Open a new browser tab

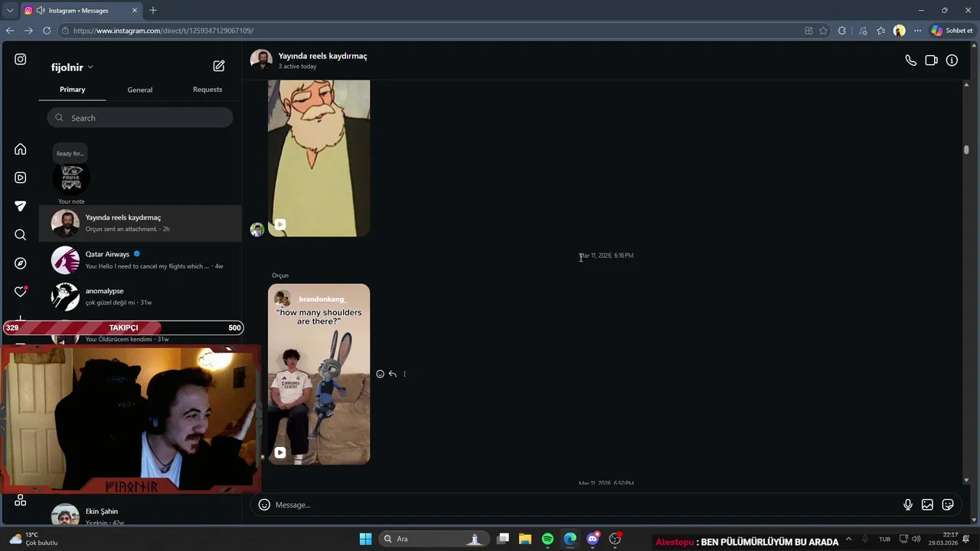[153, 10]
